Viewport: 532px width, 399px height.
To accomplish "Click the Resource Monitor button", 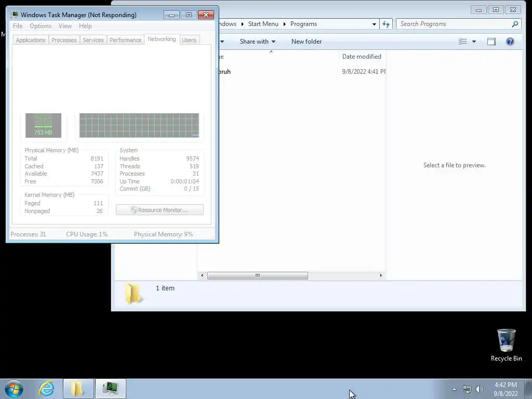I will (159, 210).
